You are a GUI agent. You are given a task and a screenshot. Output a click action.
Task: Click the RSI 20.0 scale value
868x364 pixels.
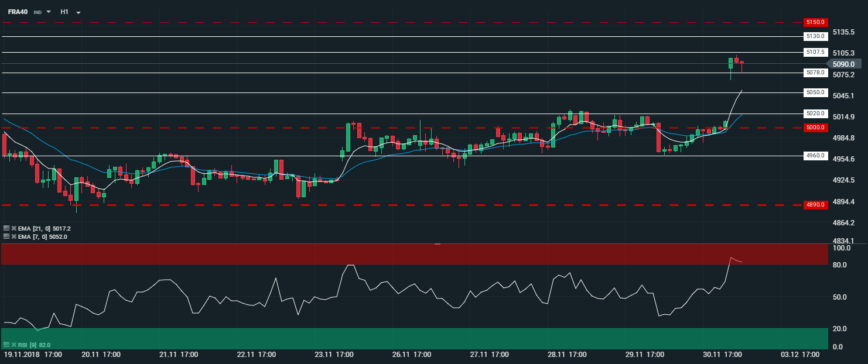pos(840,329)
